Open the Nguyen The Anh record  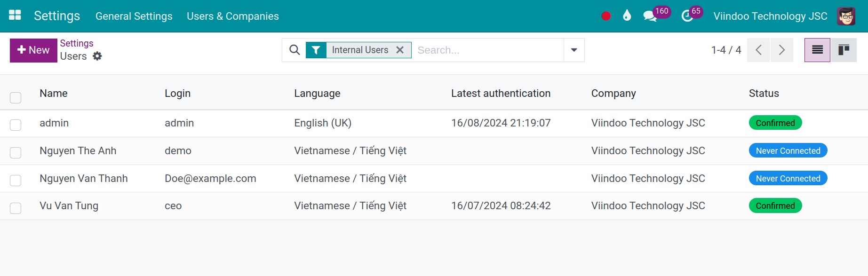click(x=78, y=150)
